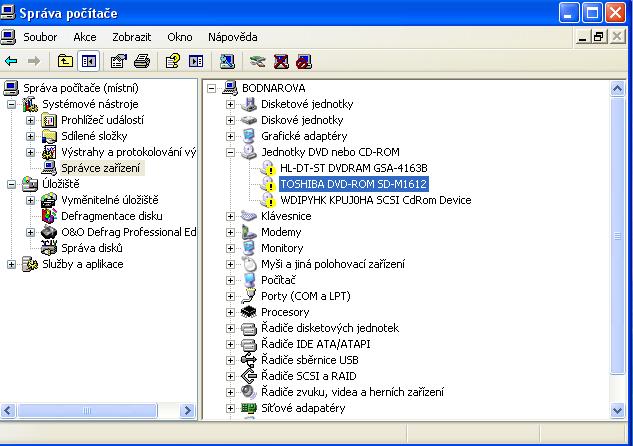The height and width of the screenshot is (446, 633).
Task: Select Vyměnitelné úložiště tree item
Action: tap(110, 200)
